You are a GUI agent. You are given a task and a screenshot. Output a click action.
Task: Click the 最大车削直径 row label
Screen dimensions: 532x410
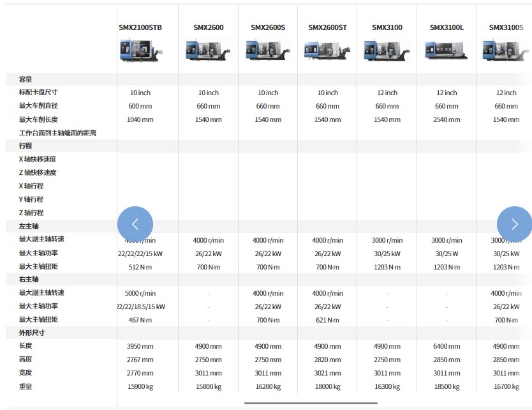(x=38, y=105)
